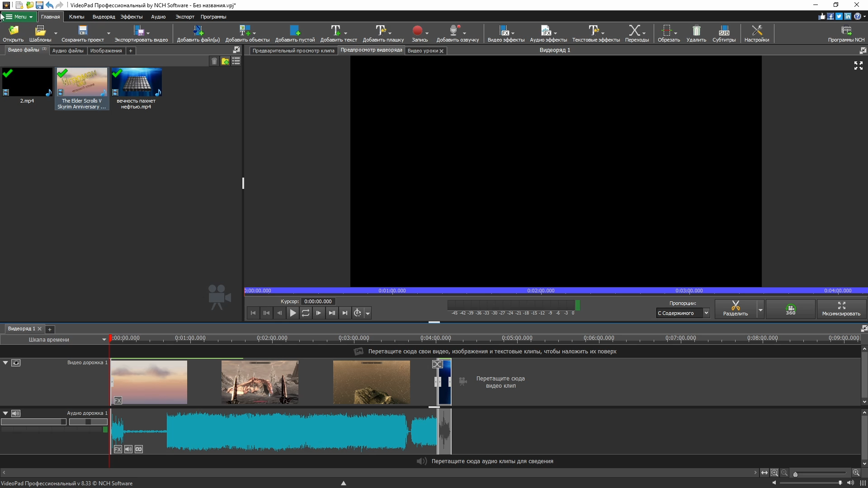868x488 pixels.
Task: Open Settings (Настройки) from the toolbar
Action: (x=757, y=31)
